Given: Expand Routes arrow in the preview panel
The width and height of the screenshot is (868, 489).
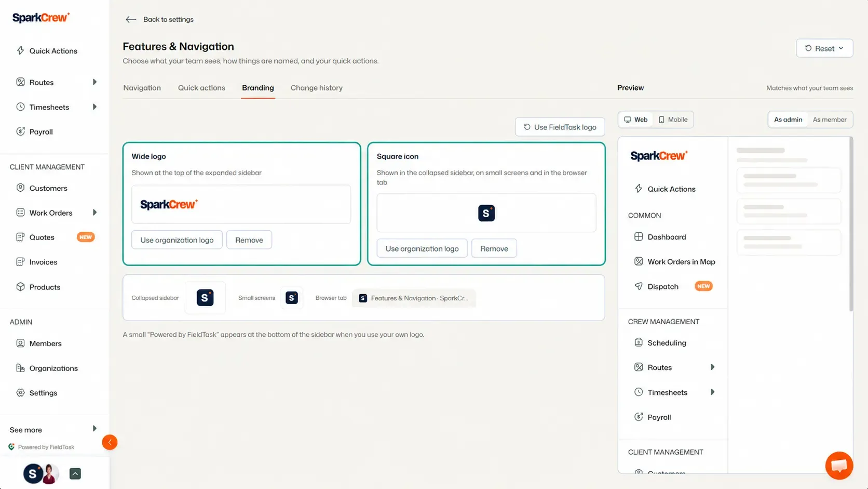Looking at the screenshot, I should point(712,367).
